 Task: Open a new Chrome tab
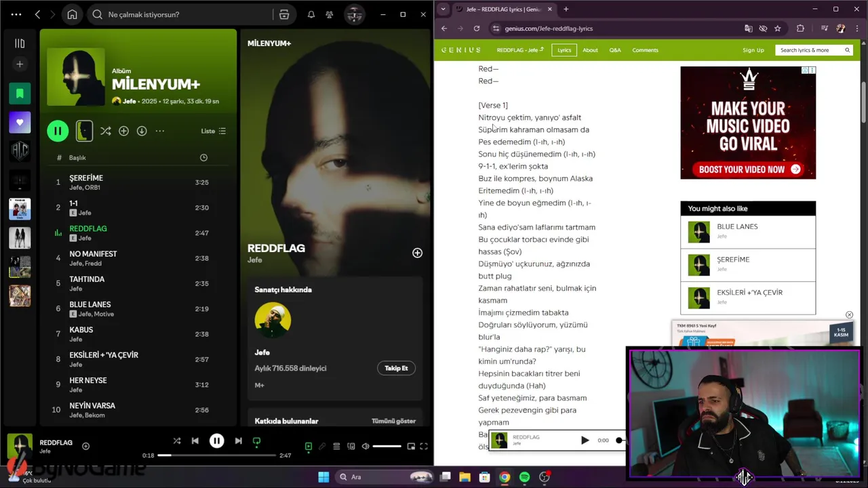(x=566, y=9)
